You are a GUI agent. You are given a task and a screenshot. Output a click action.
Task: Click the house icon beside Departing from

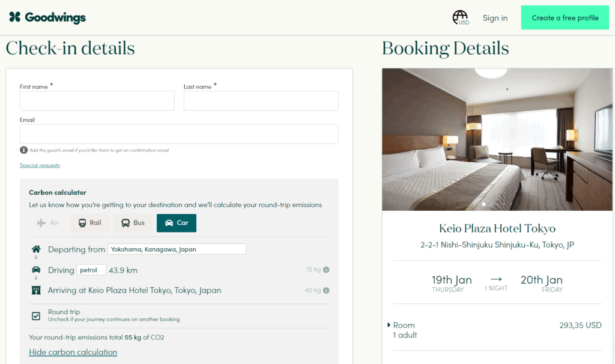[36, 249]
